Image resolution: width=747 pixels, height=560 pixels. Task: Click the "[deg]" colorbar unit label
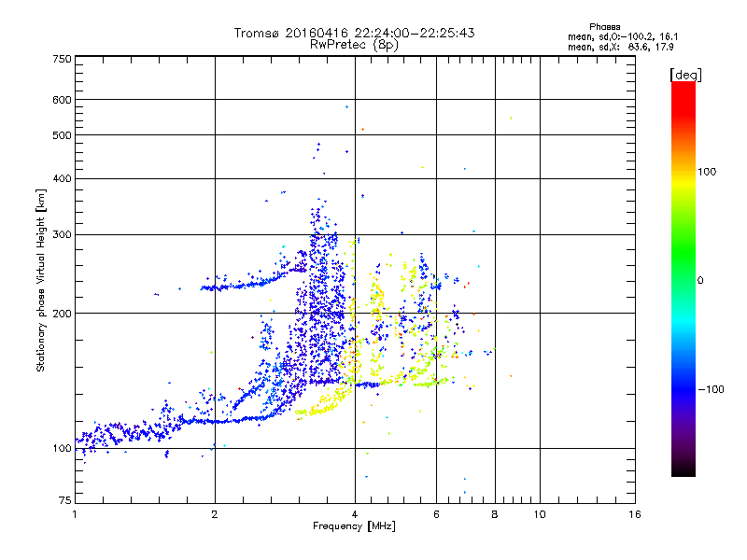[x=685, y=75]
